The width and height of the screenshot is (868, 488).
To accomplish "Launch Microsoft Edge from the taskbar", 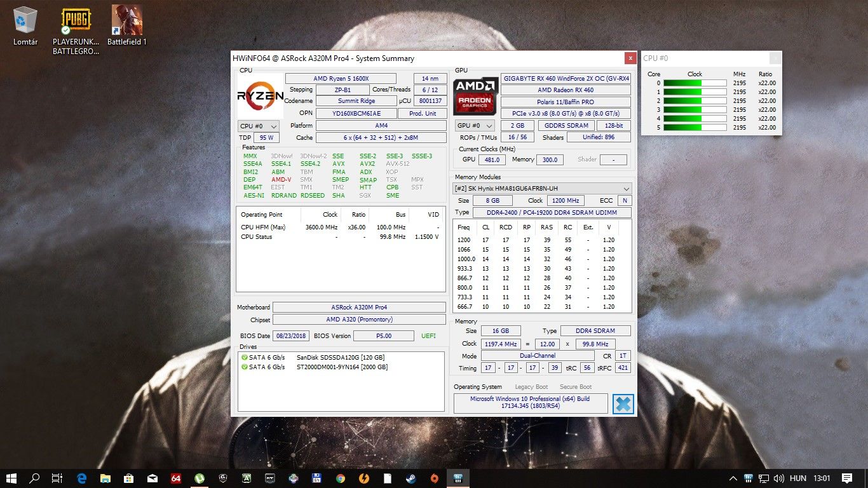I will pyautogui.click(x=82, y=478).
